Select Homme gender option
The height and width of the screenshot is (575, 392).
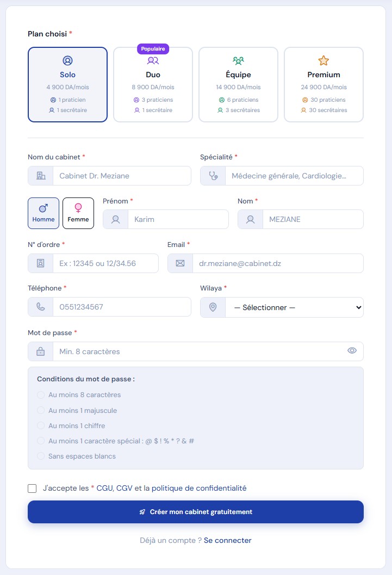coord(43,213)
